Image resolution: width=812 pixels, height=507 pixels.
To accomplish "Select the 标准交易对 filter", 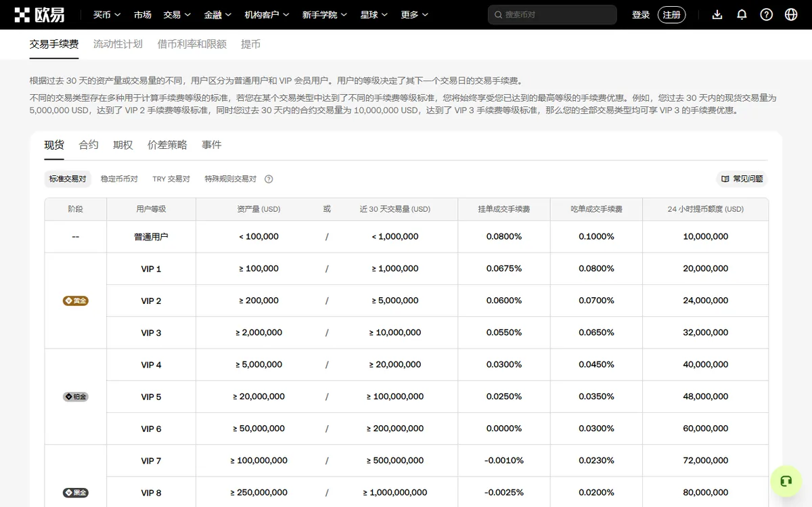I will pyautogui.click(x=68, y=179).
